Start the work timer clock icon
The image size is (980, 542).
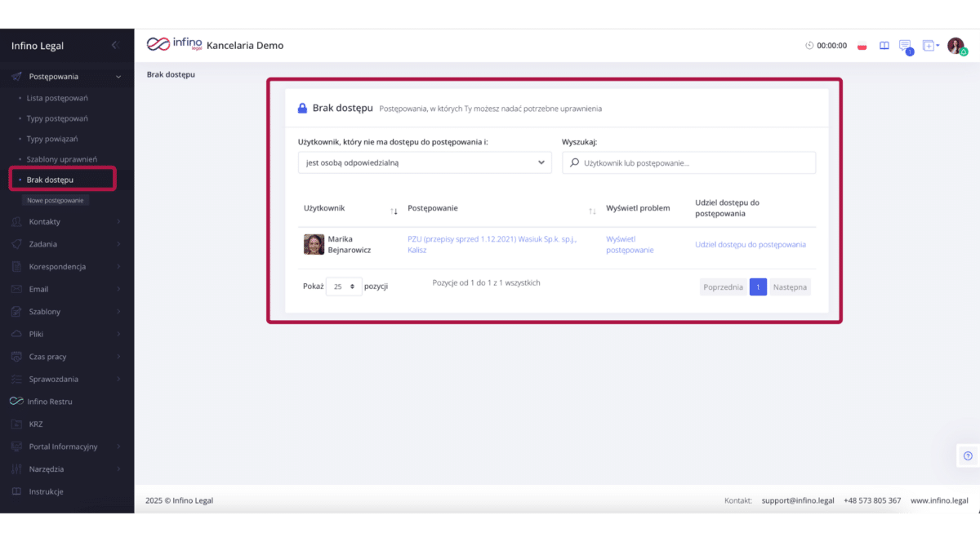809,46
